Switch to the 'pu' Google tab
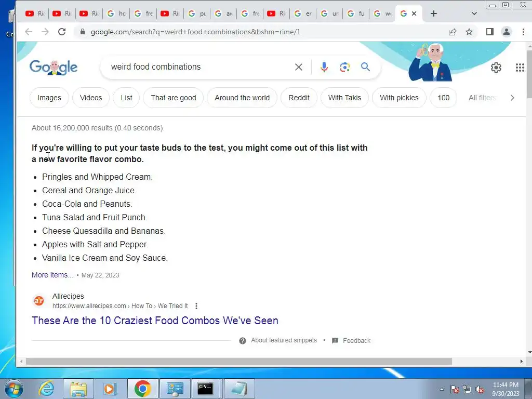Viewport: 532px width, 399px height. coord(197,14)
